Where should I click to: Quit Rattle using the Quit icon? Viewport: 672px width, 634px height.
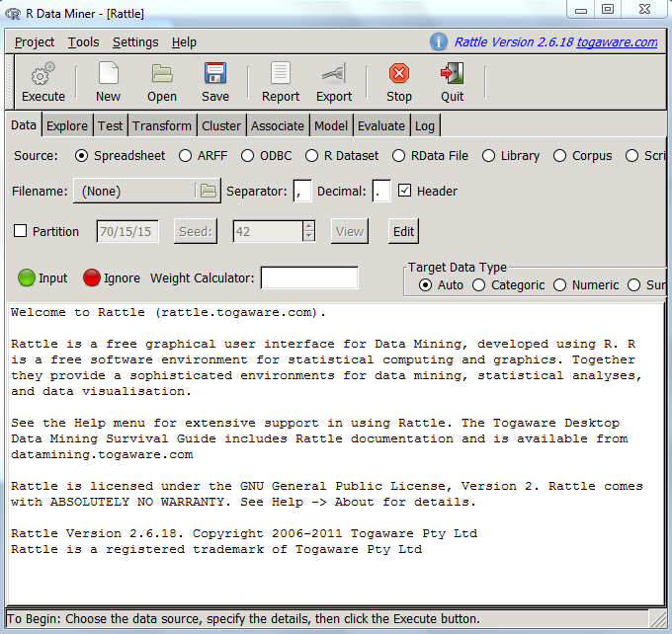pyautogui.click(x=453, y=73)
